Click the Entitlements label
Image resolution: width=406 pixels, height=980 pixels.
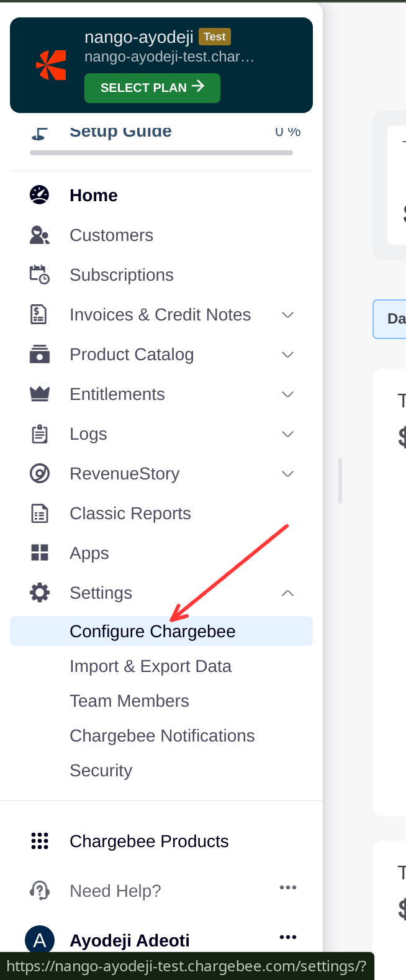(117, 394)
